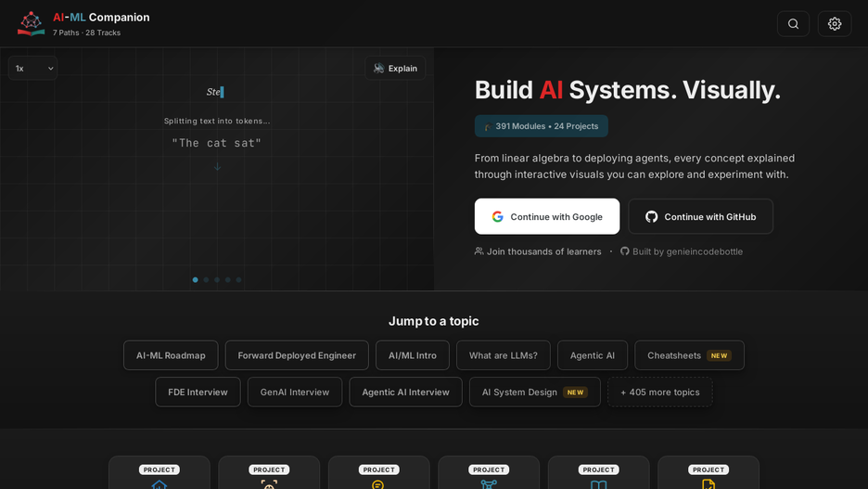Open the Agentic AI Interview topic

[406, 392]
